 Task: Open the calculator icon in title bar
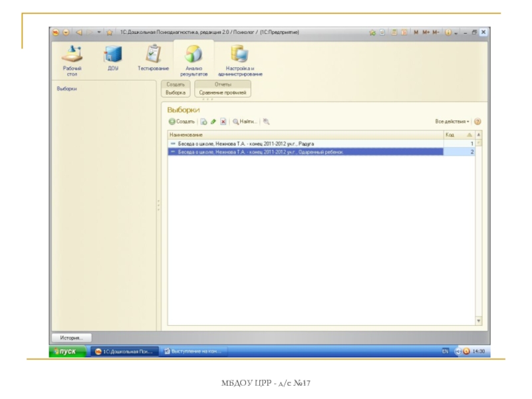(x=394, y=32)
